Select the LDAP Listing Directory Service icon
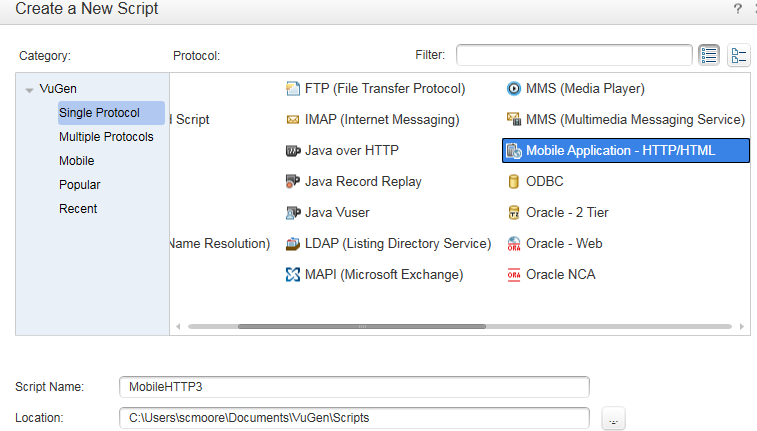Image resolution: width=757 pixels, height=431 pixels. pyautogui.click(x=293, y=244)
